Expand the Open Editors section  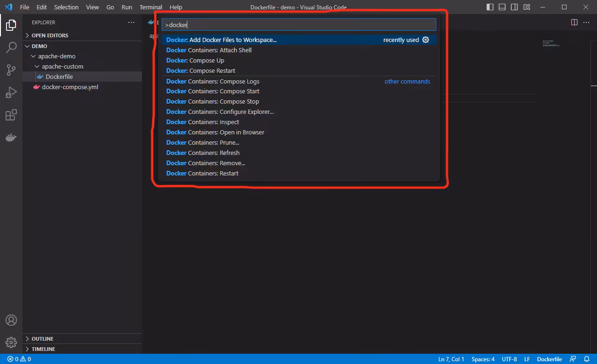coord(82,35)
